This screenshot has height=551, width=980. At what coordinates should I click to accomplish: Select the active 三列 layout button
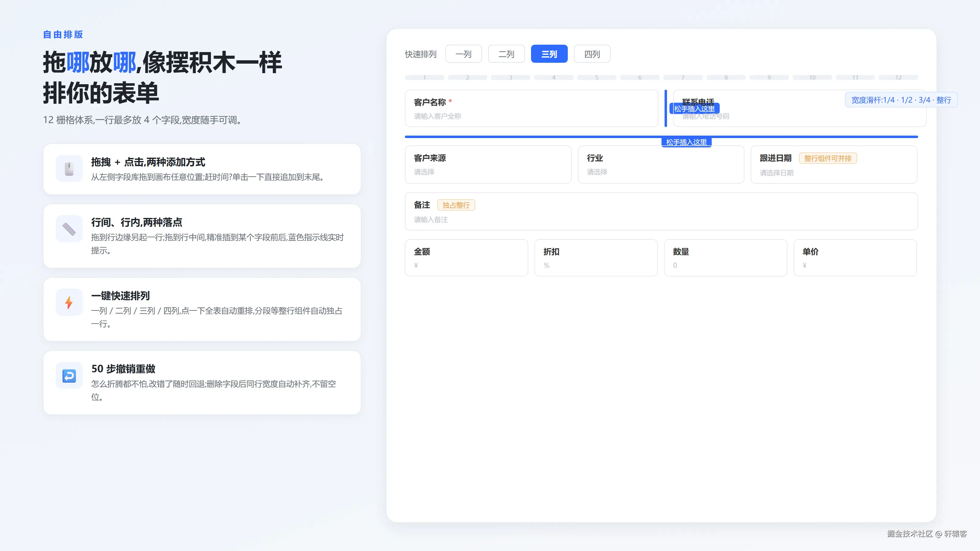click(549, 54)
